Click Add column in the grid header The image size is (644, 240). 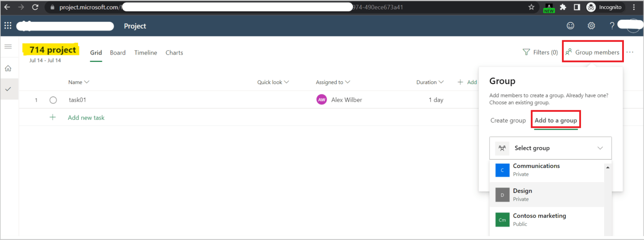click(467, 82)
